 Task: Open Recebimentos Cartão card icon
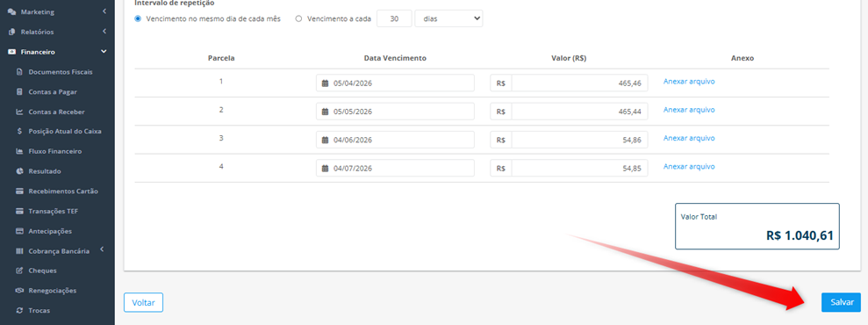point(19,191)
